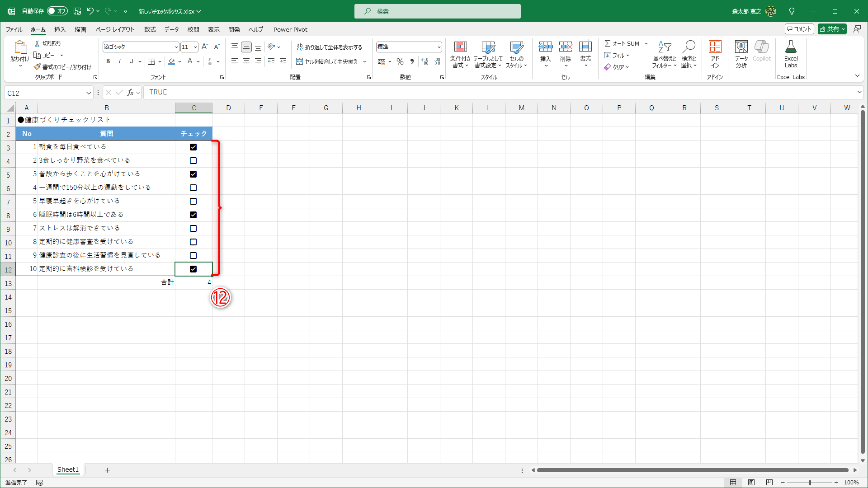This screenshot has width=868, height=488.
Task: Click the Conditional Formatting icon
Action: (460, 47)
